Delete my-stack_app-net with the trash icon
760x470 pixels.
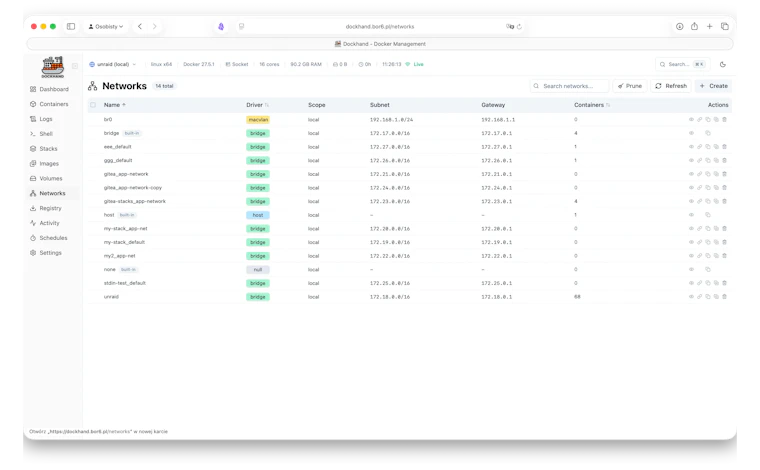725,228
